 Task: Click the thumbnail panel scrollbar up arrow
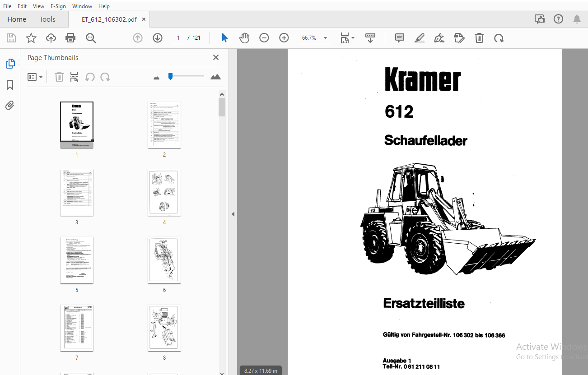(222, 94)
